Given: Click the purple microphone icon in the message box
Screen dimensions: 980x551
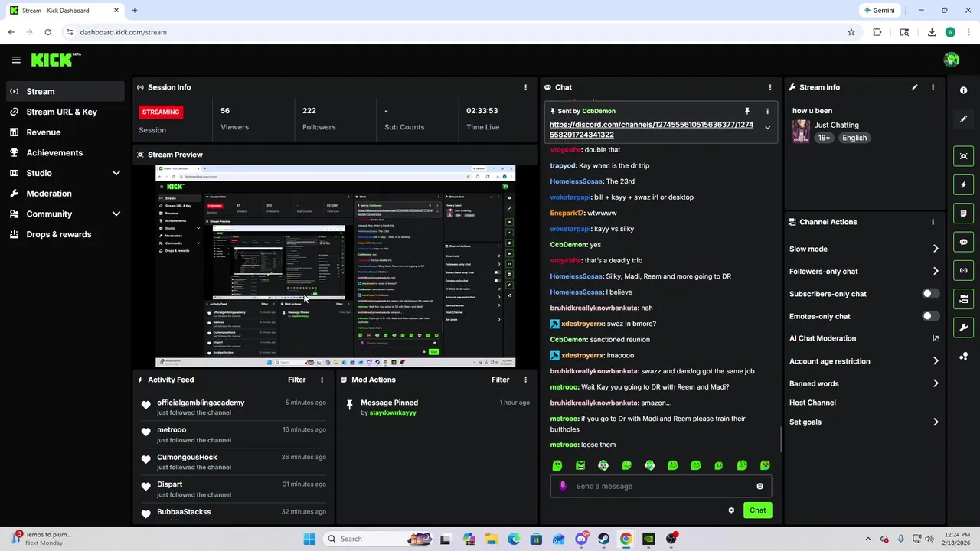Looking at the screenshot, I should click(563, 486).
